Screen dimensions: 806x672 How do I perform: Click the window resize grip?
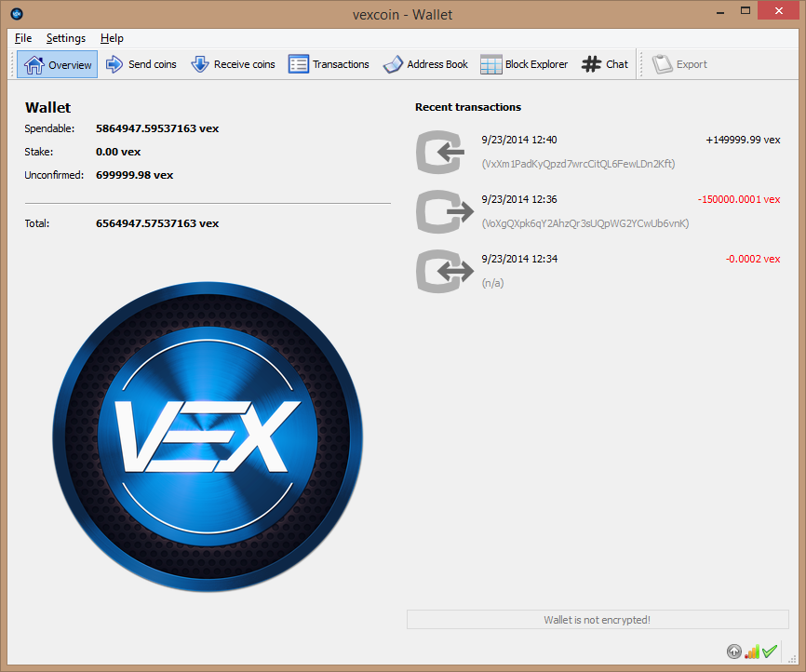pyautogui.click(x=792, y=659)
